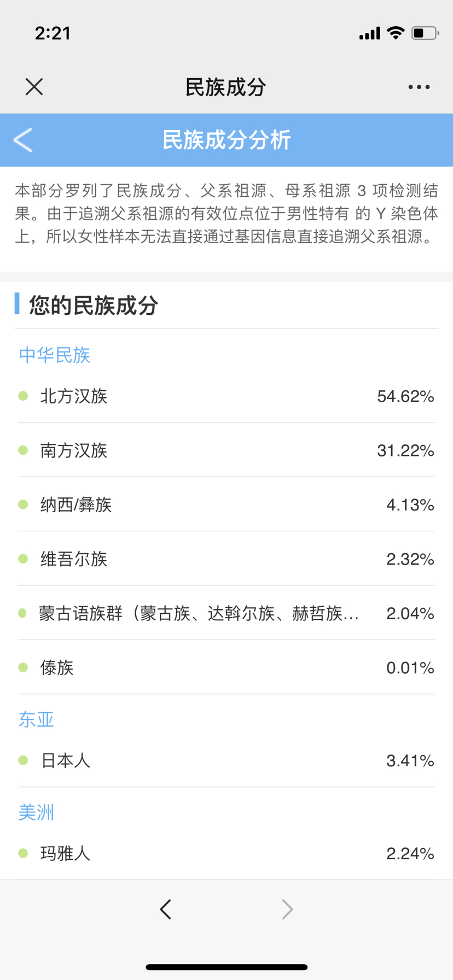Viewport: 453px width, 980px height.
Task: Select the 傣族 0.01% row
Action: (x=226, y=667)
